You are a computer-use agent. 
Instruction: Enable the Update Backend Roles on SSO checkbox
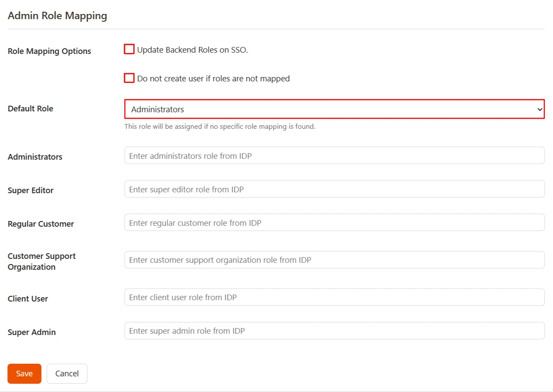[x=129, y=49]
